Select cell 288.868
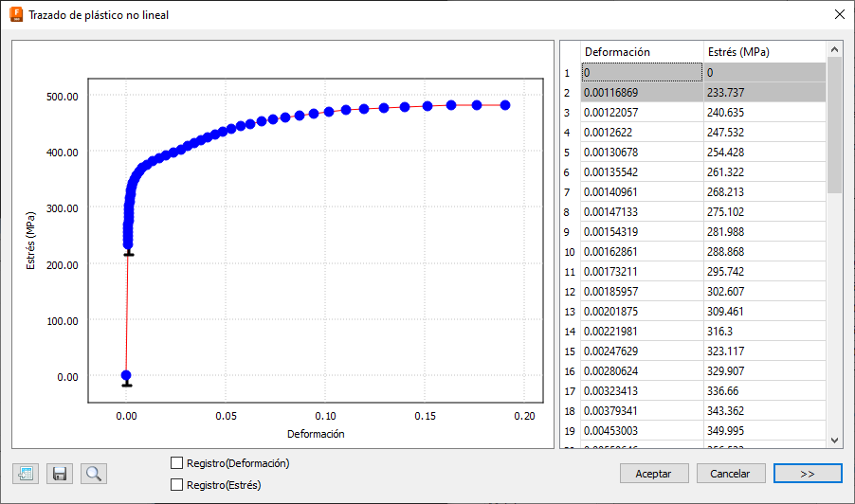This screenshot has height=504, width=855. click(765, 252)
